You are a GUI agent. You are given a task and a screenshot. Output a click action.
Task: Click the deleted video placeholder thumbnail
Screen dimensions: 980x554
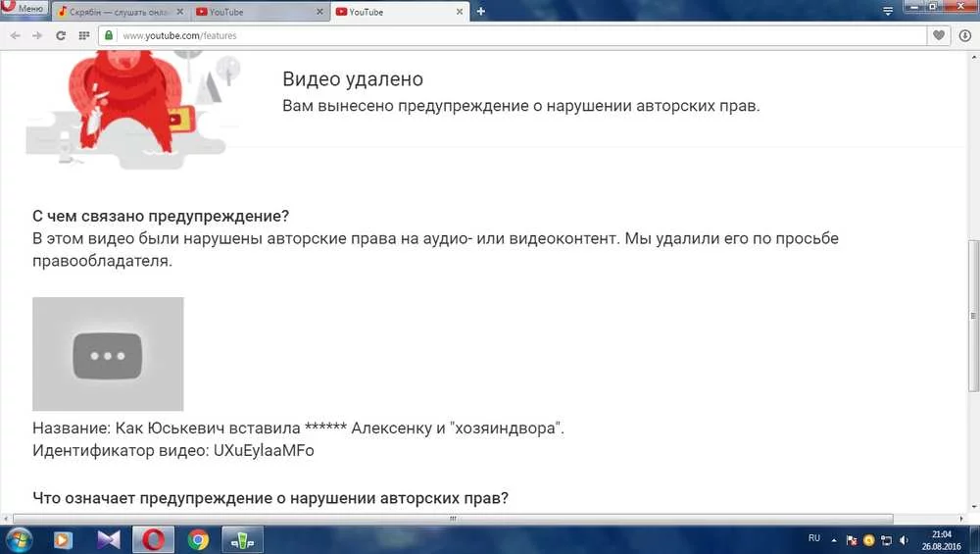(x=108, y=354)
